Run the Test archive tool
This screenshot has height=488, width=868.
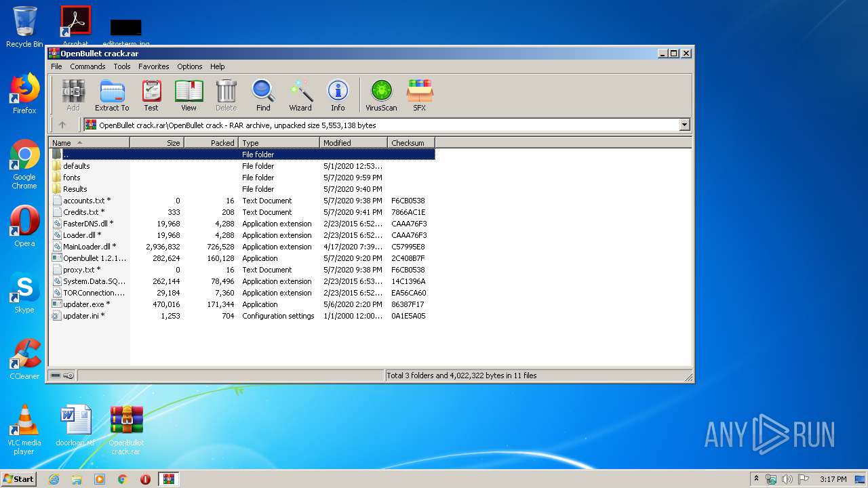click(x=151, y=96)
